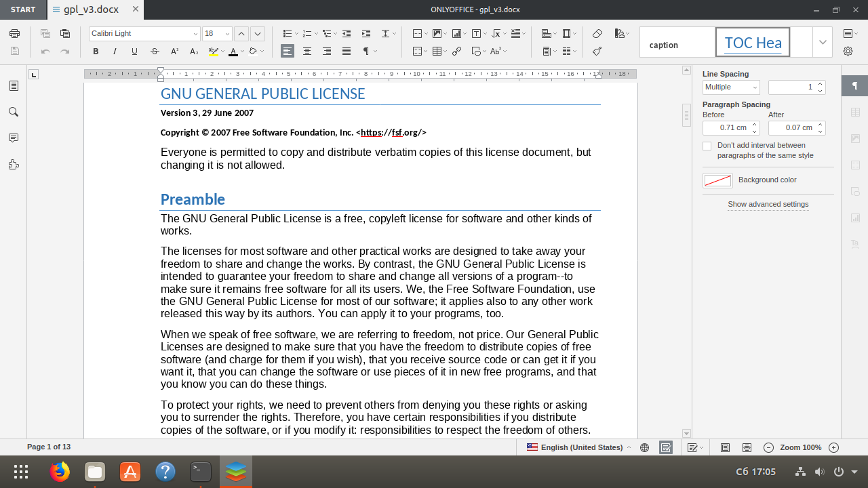Toggle bold formatting
Image resolution: width=868 pixels, height=488 pixels.
pos(96,52)
